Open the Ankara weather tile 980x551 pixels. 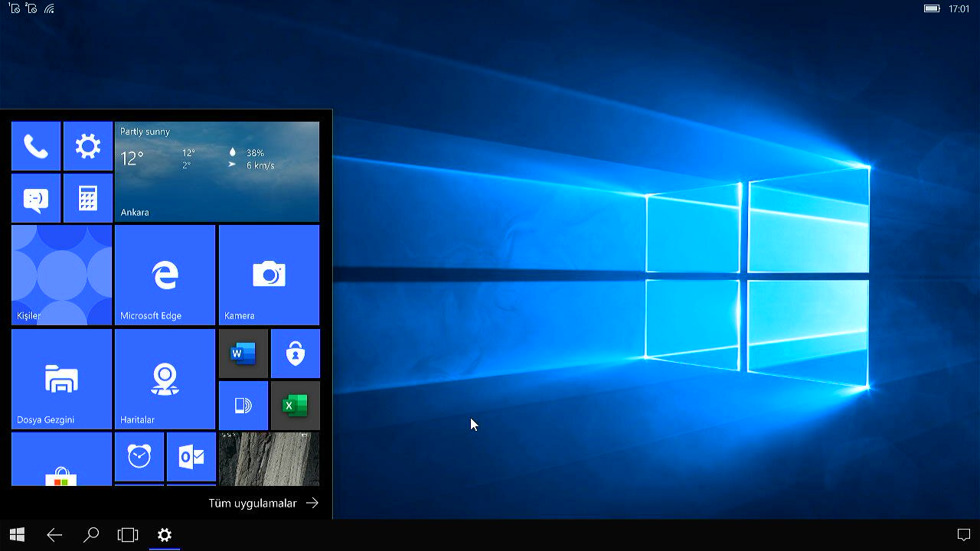[217, 172]
